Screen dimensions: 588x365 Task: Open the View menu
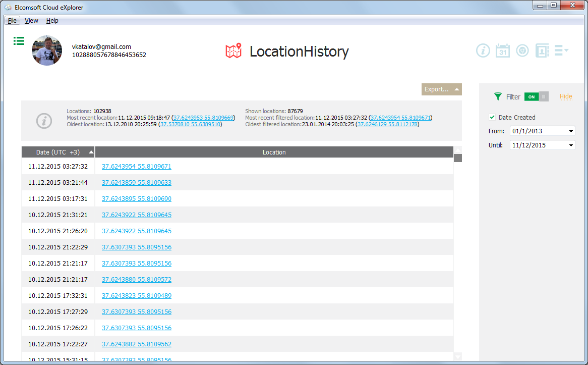point(31,20)
